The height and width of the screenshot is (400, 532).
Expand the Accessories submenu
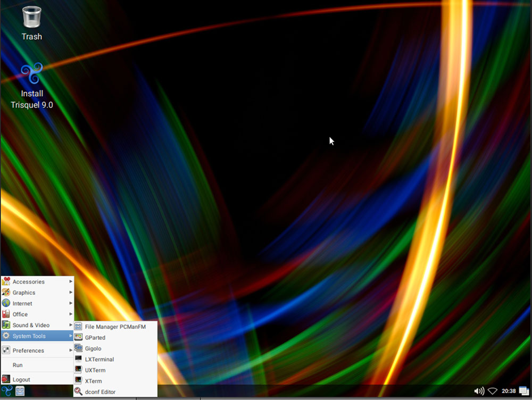tap(29, 282)
